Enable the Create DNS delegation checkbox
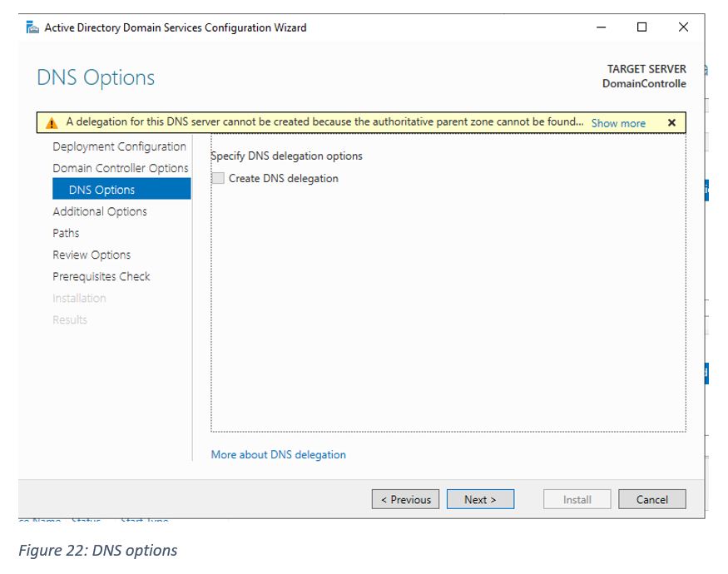728x574 pixels. 219,178
